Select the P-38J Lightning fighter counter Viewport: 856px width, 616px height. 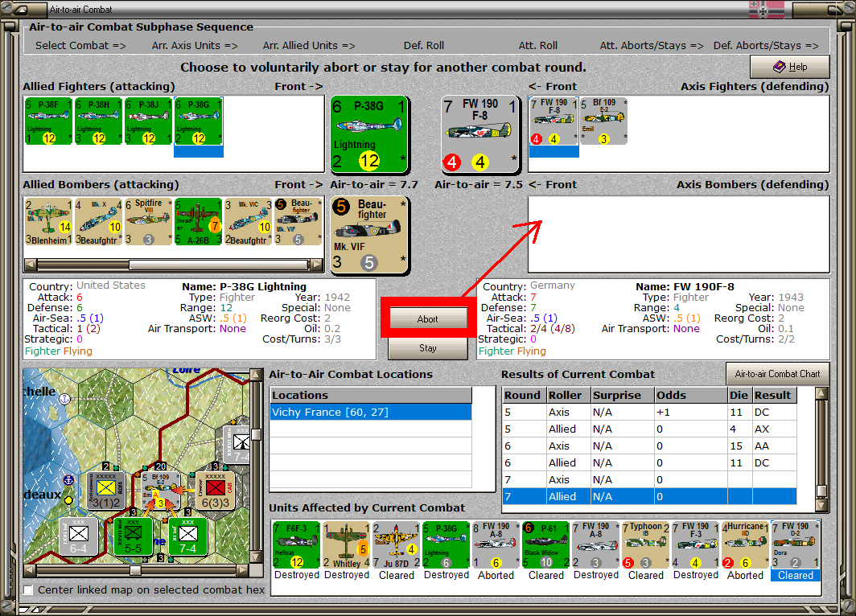coord(148,121)
